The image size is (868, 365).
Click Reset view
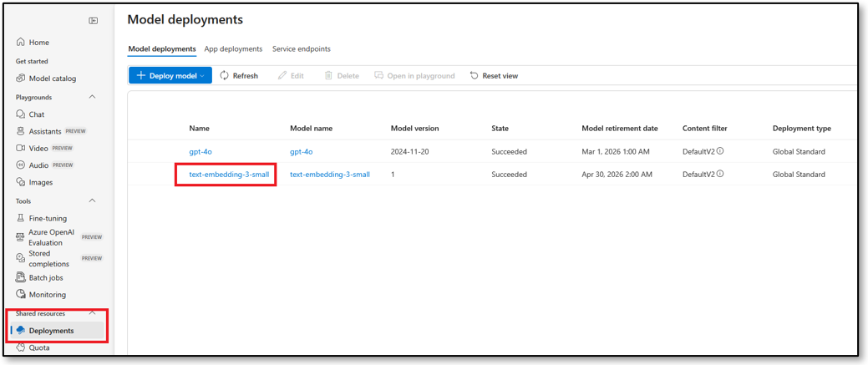coord(494,75)
